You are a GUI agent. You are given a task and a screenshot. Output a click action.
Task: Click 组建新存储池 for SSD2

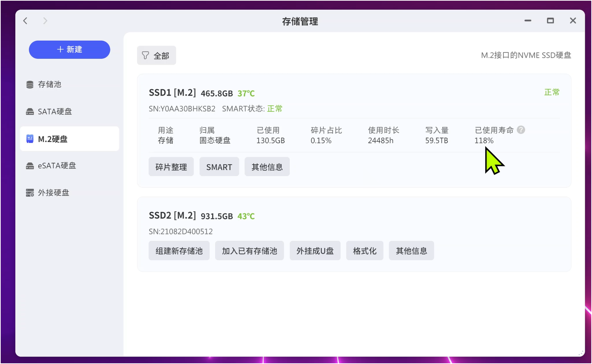pos(179,251)
